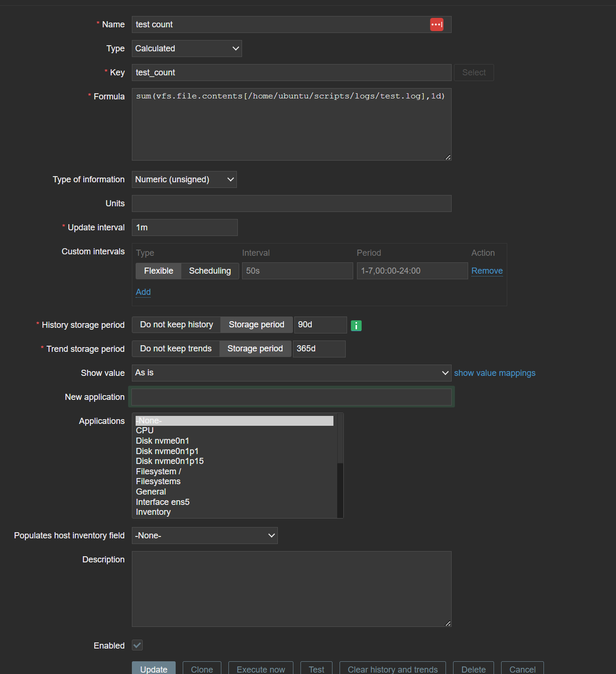Toggle the Enabled checkbox
Viewport: 616px width, 674px height.
click(137, 645)
